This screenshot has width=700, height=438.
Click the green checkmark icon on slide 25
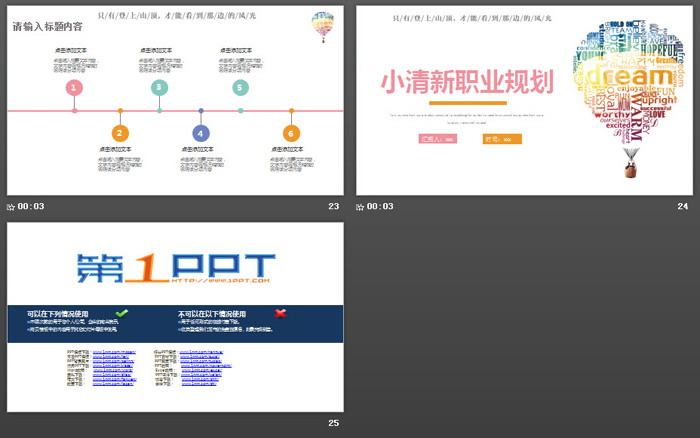tap(121, 313)
